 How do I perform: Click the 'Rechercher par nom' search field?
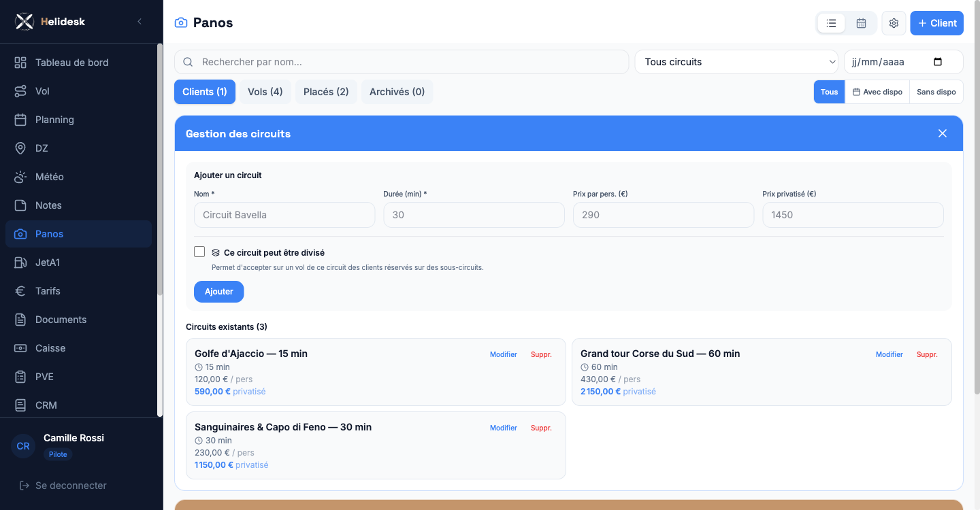click(402, 62)
